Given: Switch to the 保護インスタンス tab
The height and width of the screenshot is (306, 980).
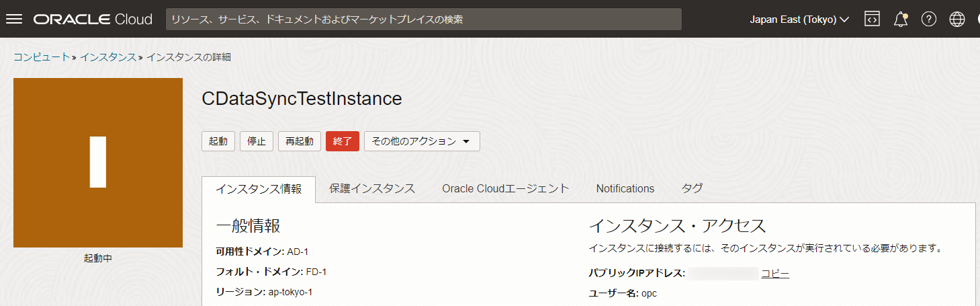Looking at the screenshot, I should [372, 188].
